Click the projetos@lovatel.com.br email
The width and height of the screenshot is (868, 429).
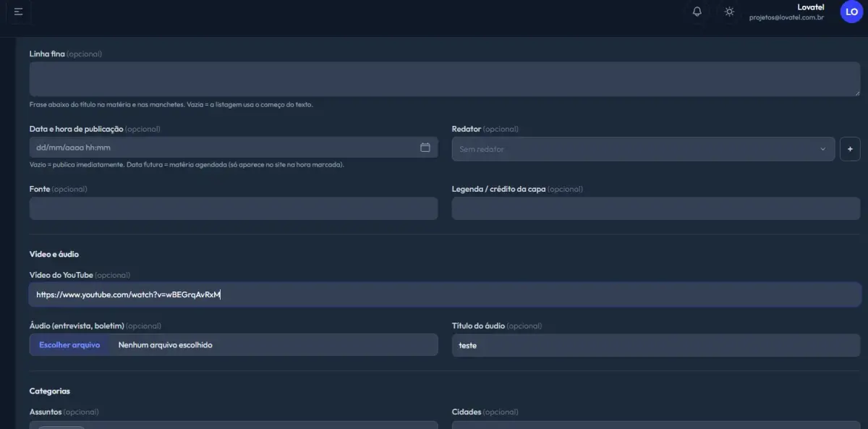pos(786,17)
